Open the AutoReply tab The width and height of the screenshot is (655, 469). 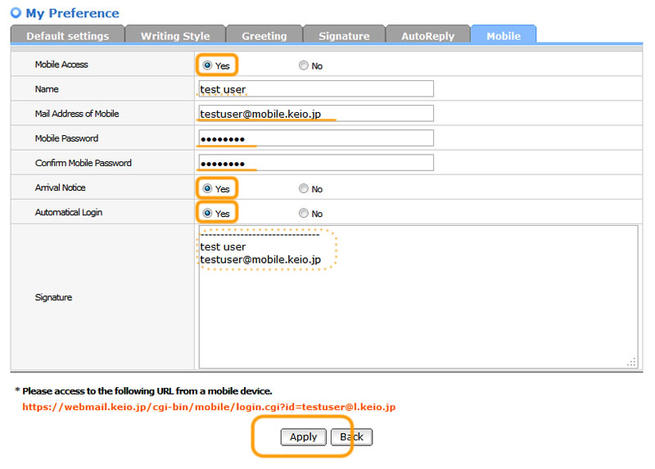[x=426, y=36]
